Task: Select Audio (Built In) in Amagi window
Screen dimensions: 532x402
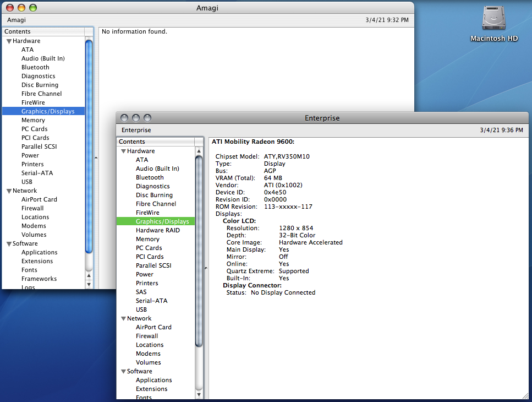Action: tap(43, 58)
